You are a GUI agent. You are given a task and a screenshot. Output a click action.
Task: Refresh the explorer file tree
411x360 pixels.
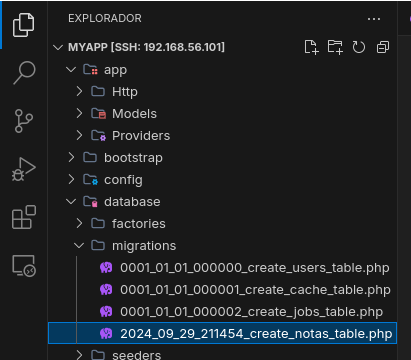[359, 47]
